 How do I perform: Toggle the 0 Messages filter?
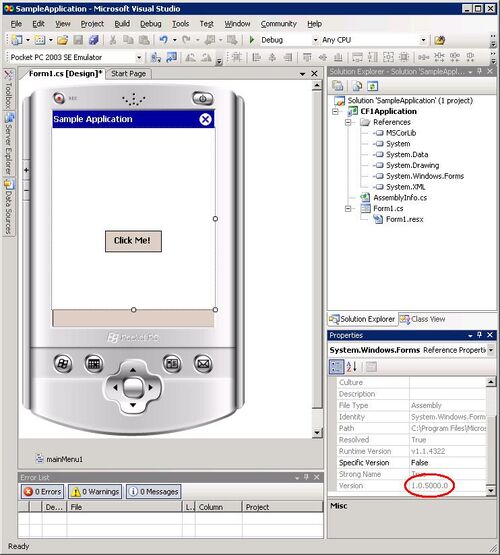click(x=154, y=492)
